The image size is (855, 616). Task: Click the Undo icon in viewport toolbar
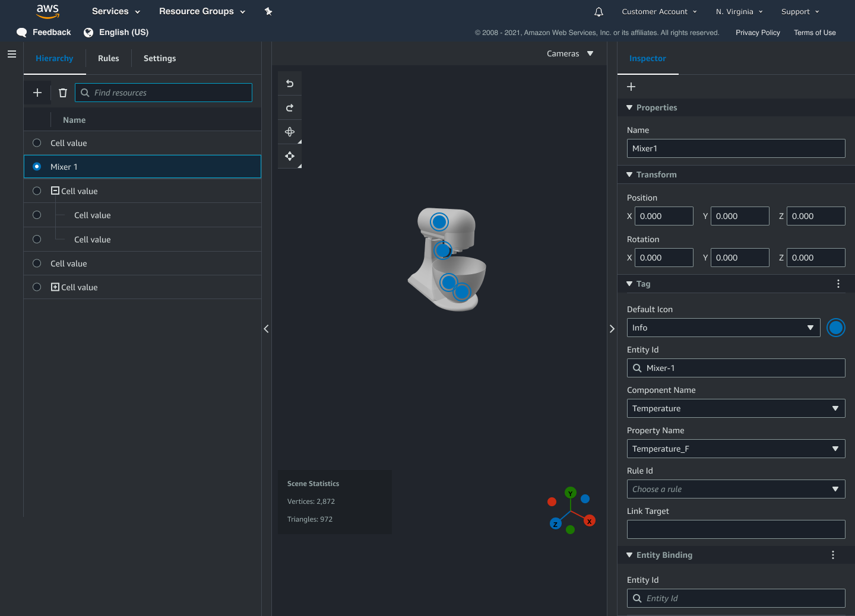290,84
